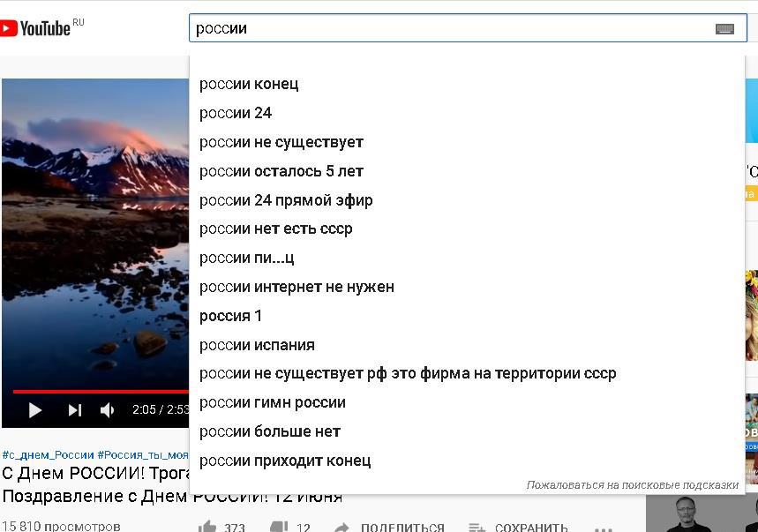The height and width of the screenshot is (532, 758).
Task: Select suggestion "россии 24"
Action: (236, 113)
